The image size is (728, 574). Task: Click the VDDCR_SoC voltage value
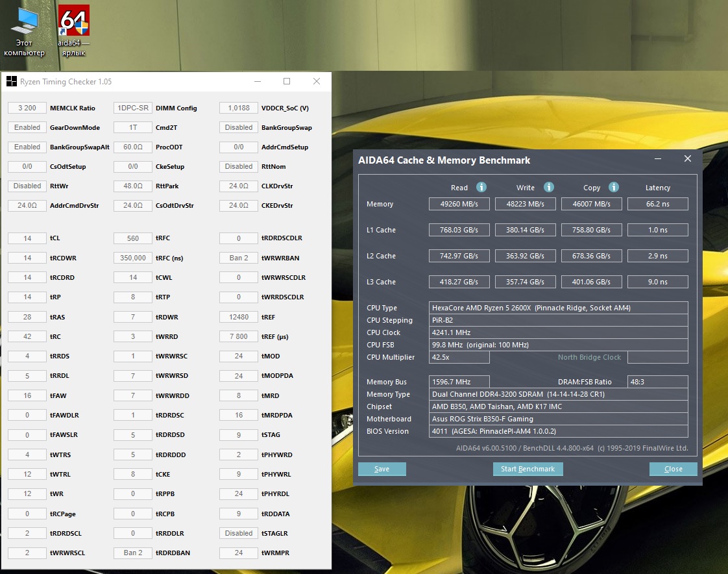(x=239, y=108)
